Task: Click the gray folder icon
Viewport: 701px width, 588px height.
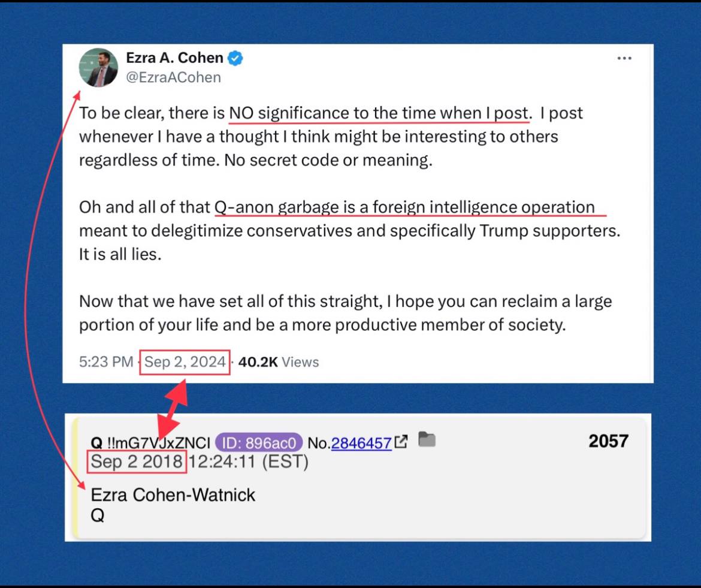Action: pyautogui.click(x=427, y=439)
